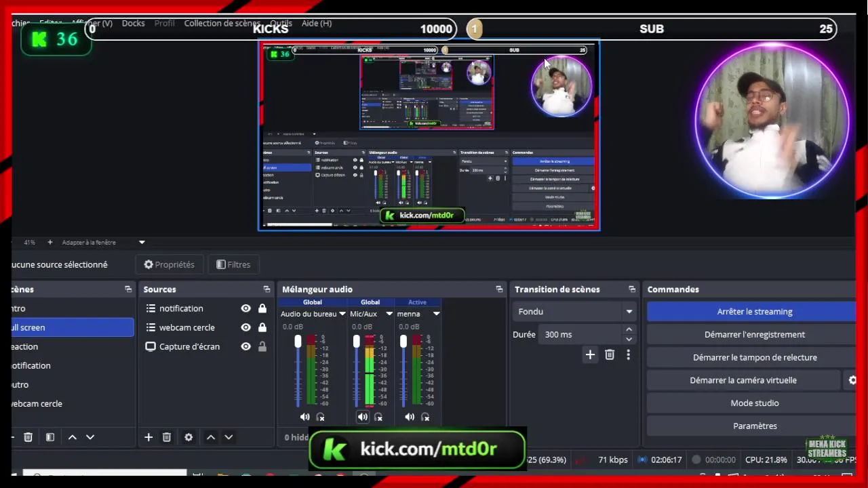Screen dimensions: 868x488
Task: Open source properties gear in Sources toolbar
Action: coord(189,437)
